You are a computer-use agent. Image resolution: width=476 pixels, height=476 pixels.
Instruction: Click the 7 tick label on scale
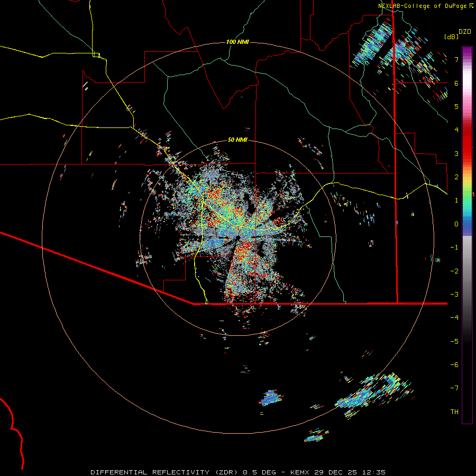[456, 60]
